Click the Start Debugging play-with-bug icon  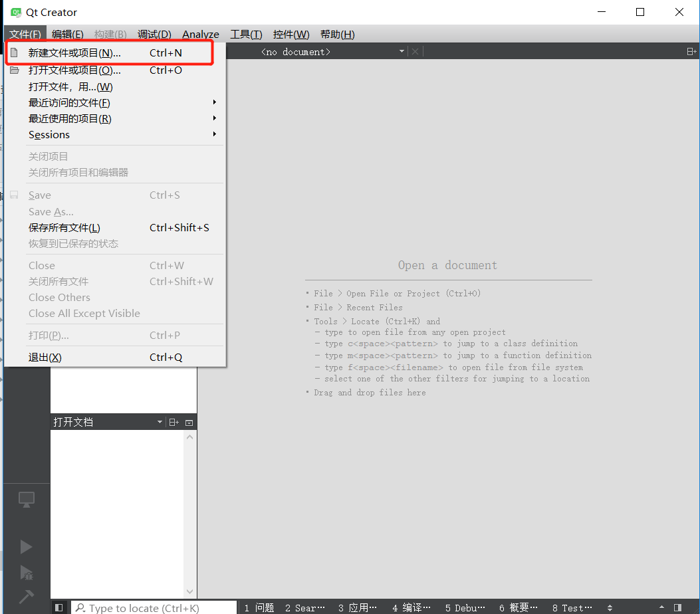point(27,573)
